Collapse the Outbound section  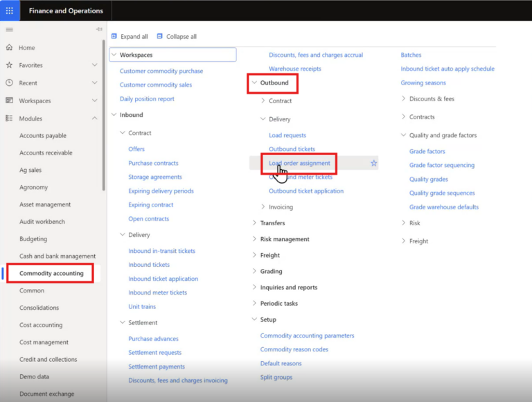(254, 82)
